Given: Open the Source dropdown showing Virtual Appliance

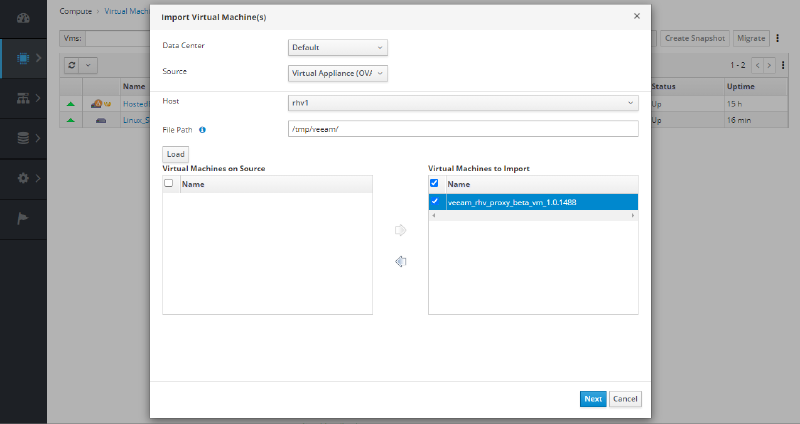Looking at the screenshot, I should click(338, 73).
